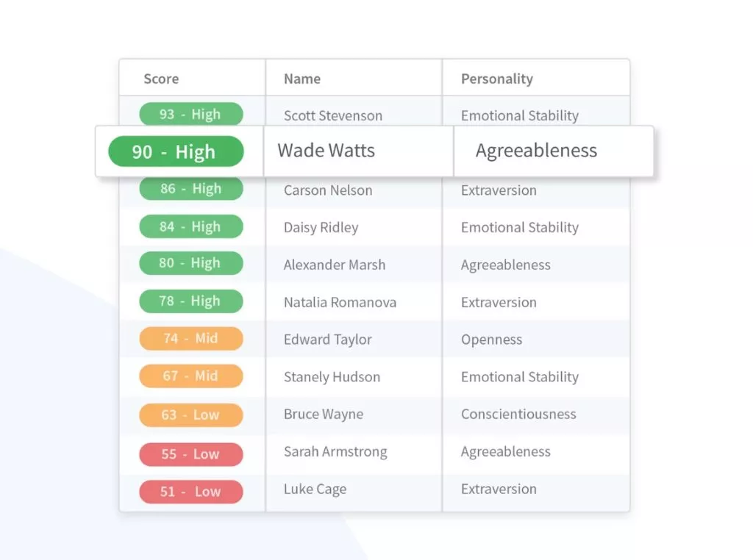The height and width of the screenshot is (560, 753).
Task: Open Edward Taylor's Openness personality cell
Action: pyautogui.click(x=491, y=340)
